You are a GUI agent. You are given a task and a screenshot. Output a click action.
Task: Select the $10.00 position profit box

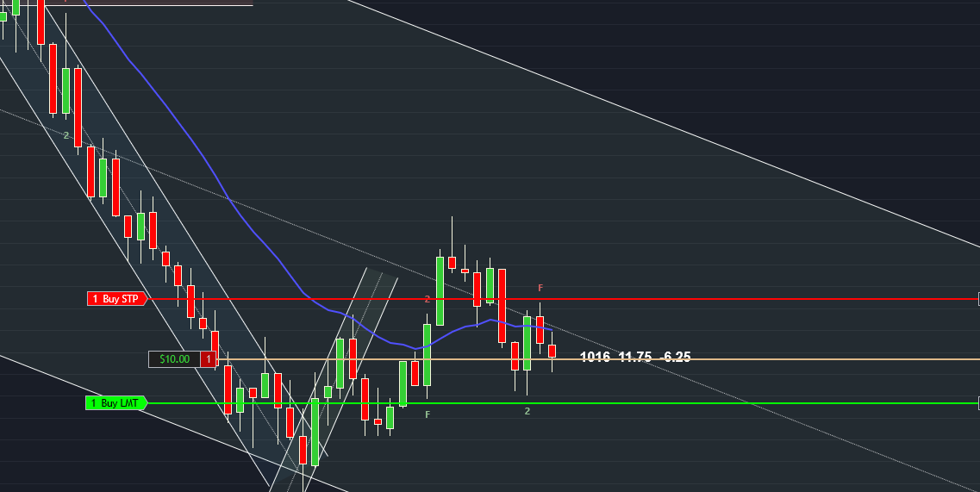(x=174, y=358)
